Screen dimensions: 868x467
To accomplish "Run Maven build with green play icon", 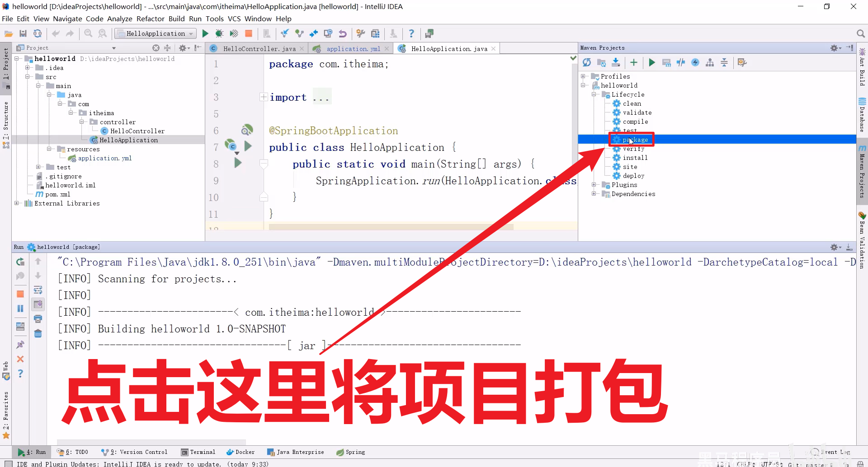I will coord(652,62).
